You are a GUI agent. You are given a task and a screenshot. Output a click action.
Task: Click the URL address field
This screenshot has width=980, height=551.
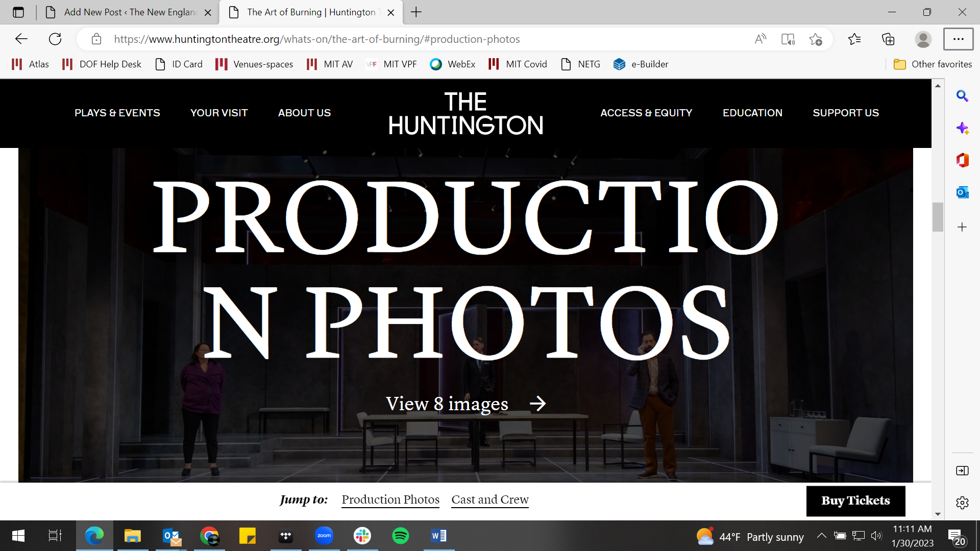click(316, 39)
